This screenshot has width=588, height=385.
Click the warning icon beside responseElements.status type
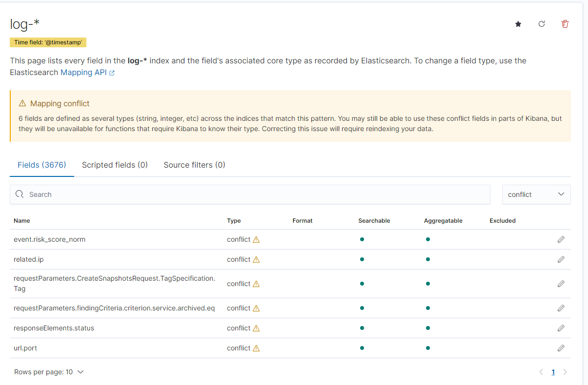pos(257,328)
